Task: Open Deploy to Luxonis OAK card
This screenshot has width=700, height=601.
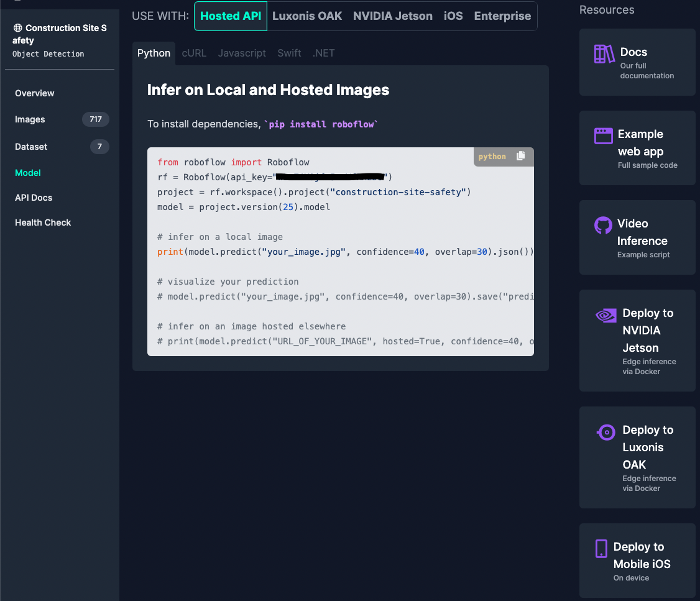Action: (x=637, y=457)
